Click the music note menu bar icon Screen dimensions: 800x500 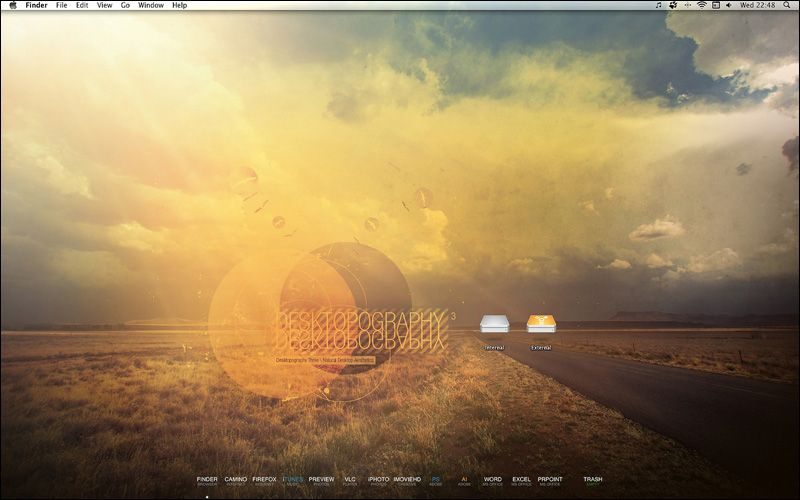tap(659, 5)
